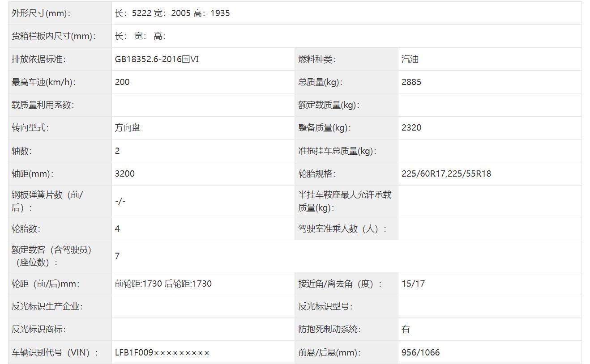Click the 排放依据标准 label
This screenshot has height=364, width=590.
click(38, 59)
